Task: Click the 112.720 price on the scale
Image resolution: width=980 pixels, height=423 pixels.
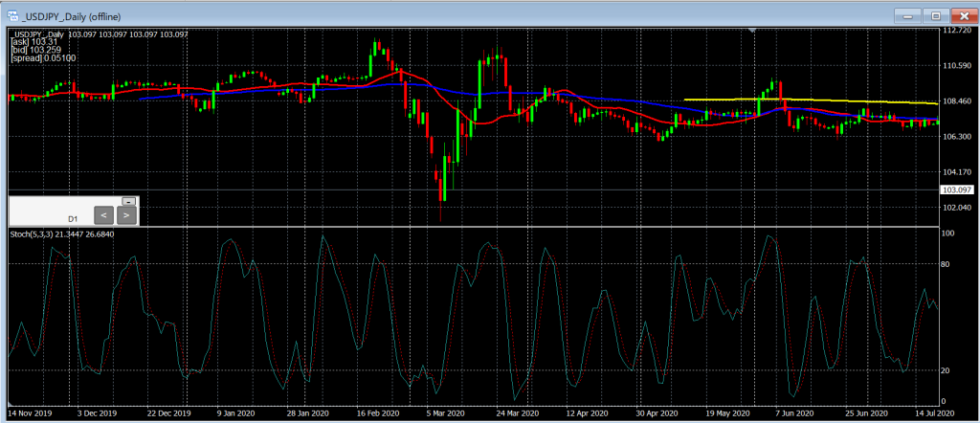Action: point(959,32)
